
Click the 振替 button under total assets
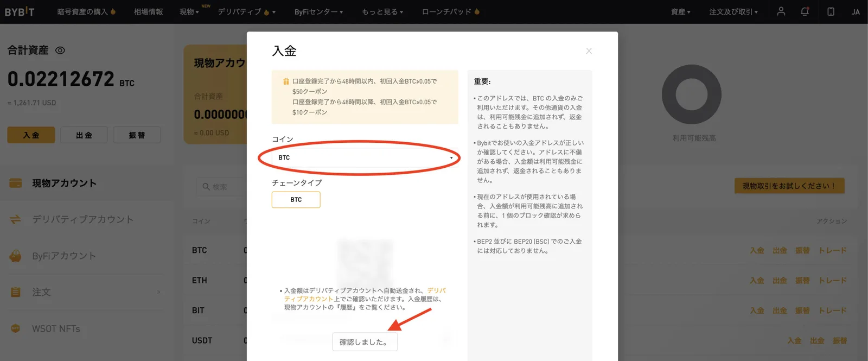click(137, 135)
